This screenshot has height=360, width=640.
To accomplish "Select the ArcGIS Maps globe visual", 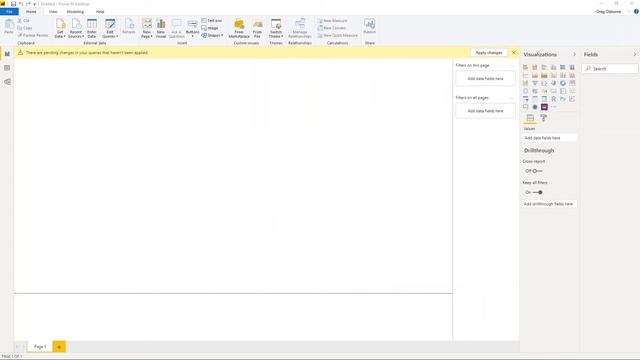I will [x=535, y=107].
